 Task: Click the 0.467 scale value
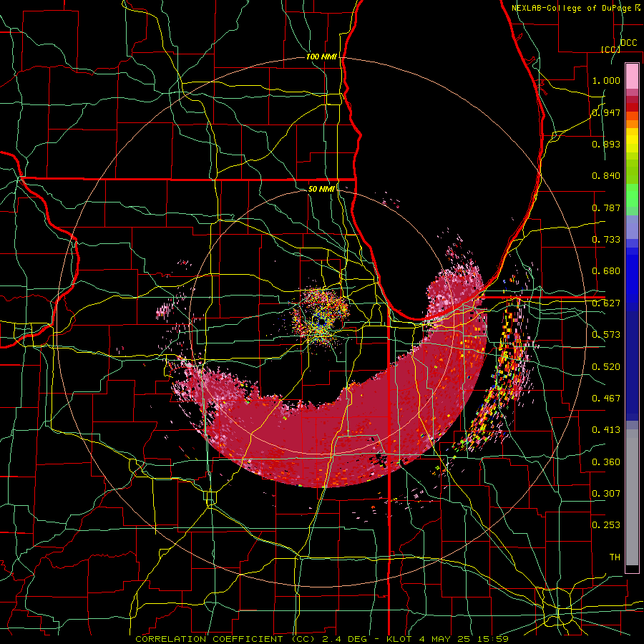pyautogui.click(x=606, y=399)
